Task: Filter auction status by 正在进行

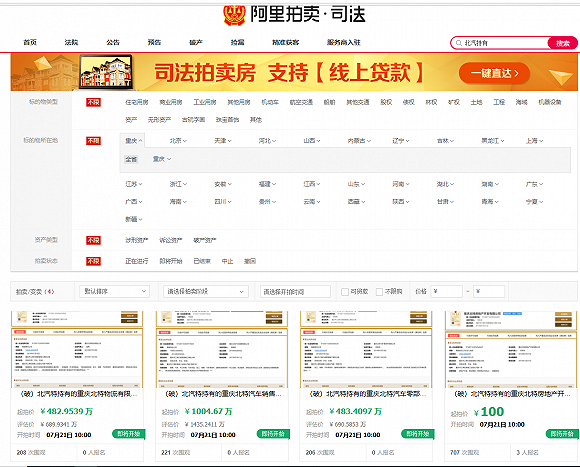Action: [x=136, y=261]
